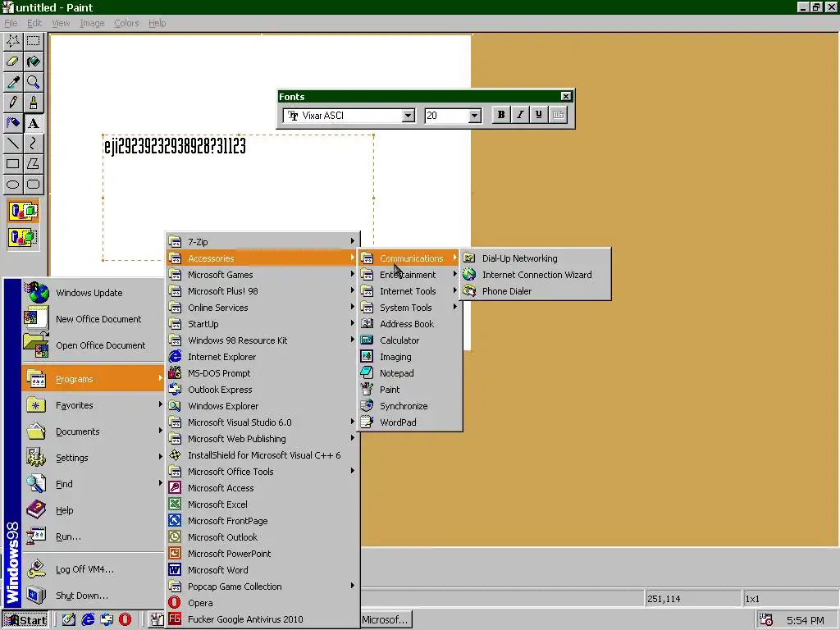
Task: Launch Dial-Up Networking
Action: coord(535,258)
